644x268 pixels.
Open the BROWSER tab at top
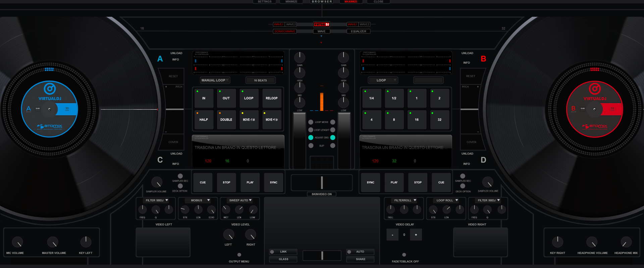pyautogui.click(x=322, y=2)
